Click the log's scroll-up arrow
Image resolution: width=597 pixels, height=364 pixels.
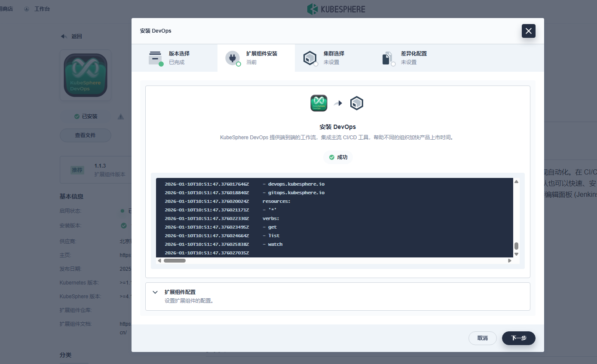point(516,182)
